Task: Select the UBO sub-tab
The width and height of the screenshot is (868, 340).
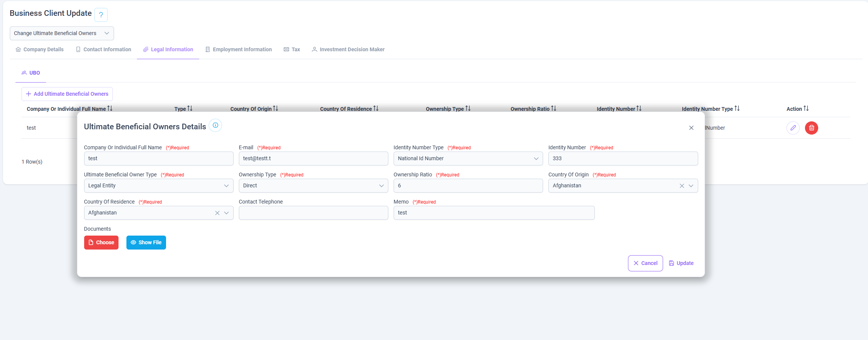Action: tap(31, 73)
